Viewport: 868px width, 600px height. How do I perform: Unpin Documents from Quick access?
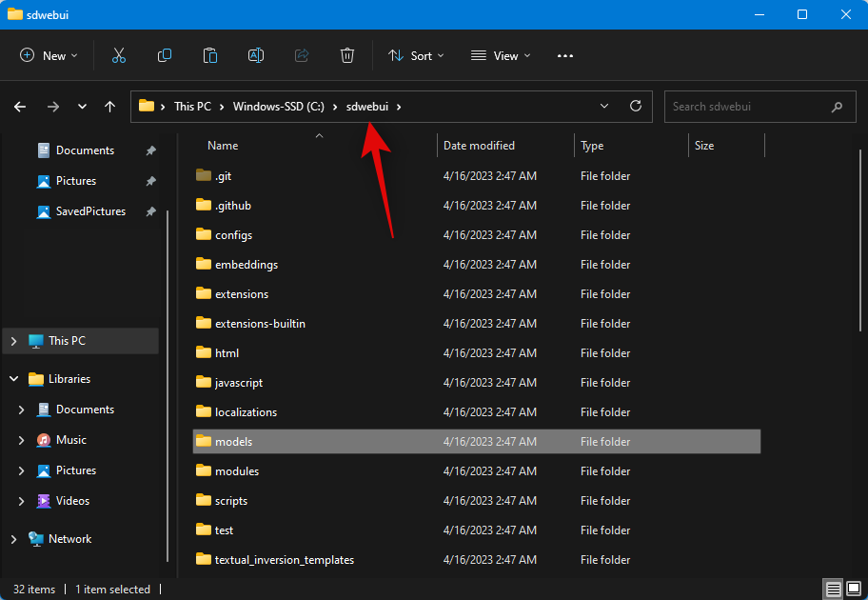[150, 150]
